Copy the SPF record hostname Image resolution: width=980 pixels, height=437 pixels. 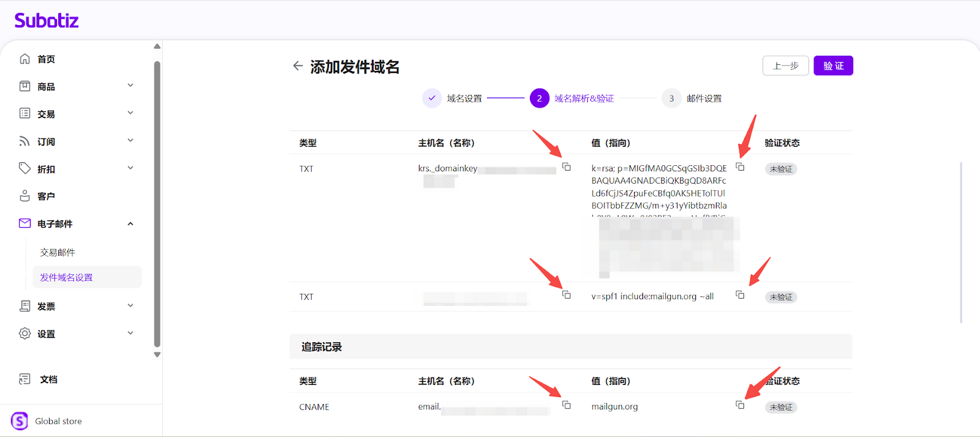click(567, 295)
